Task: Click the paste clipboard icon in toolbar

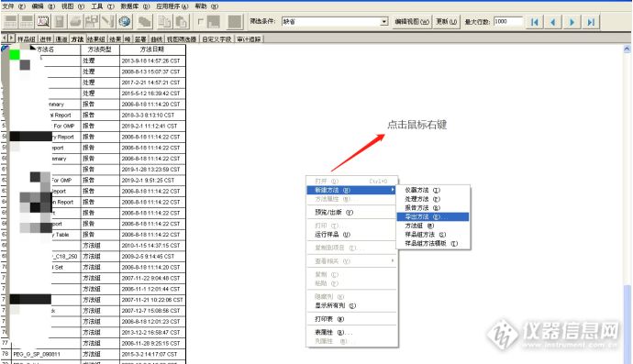Action: (182, 21)
